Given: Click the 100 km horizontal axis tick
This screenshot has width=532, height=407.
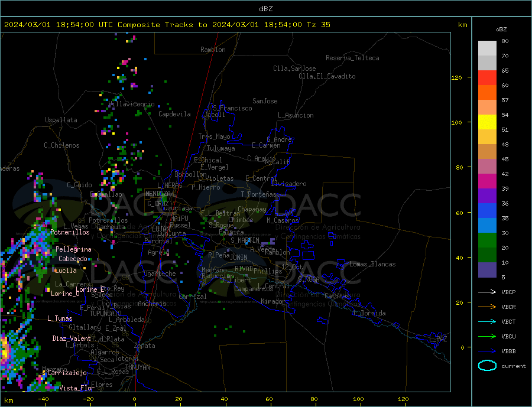Looking at the screenshot, I should click(358, 399).
